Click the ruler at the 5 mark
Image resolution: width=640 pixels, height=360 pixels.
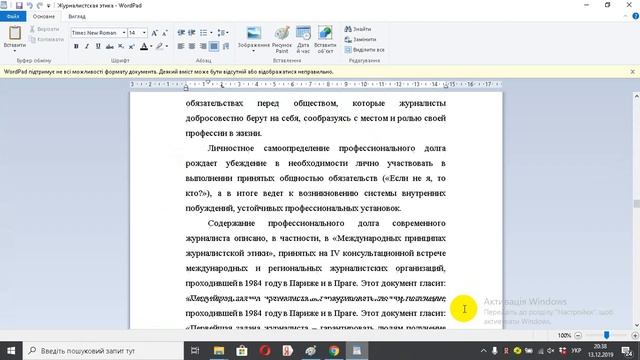point(274,84)
